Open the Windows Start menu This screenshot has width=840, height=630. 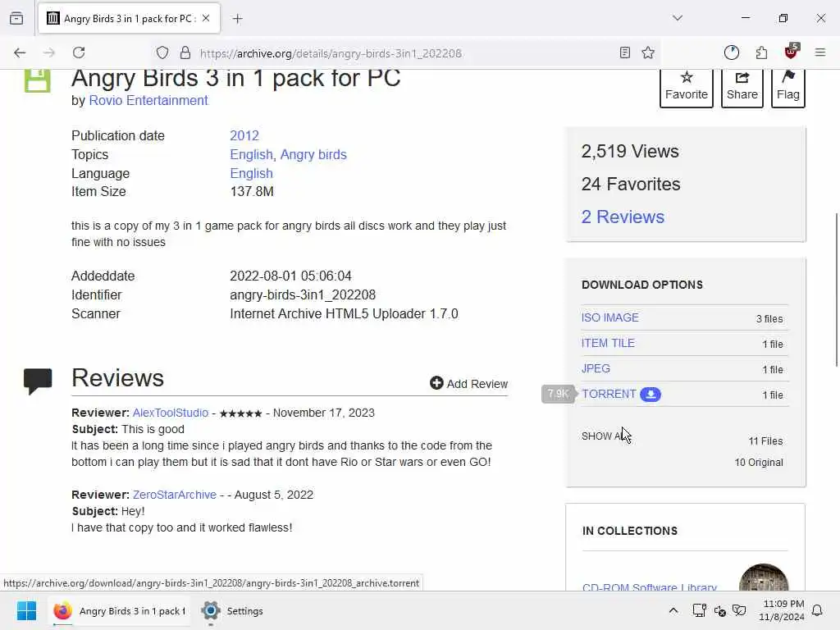coord(26,610)
